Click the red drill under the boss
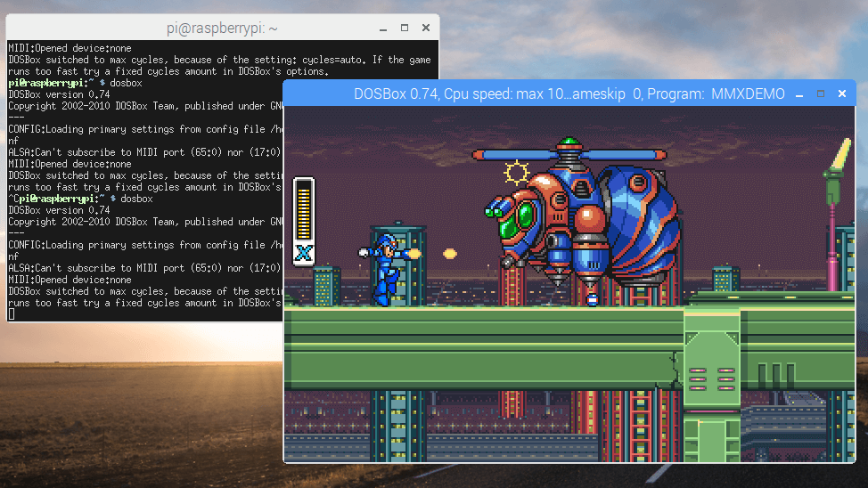868x488 pixels. coord(591,292)
